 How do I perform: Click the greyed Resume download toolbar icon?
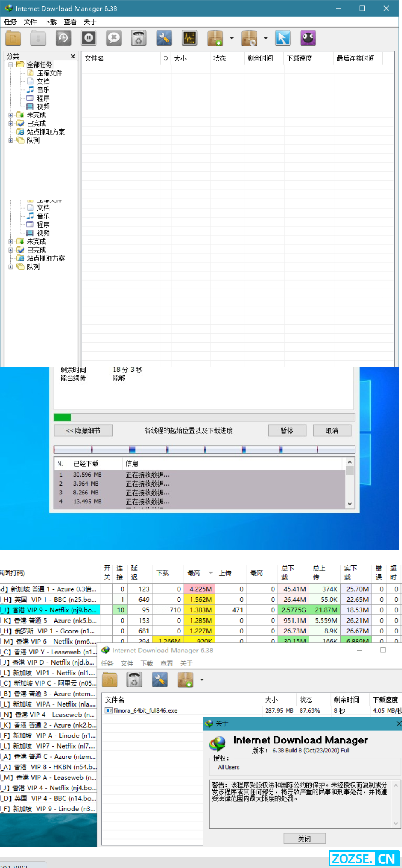click(38, 38)
